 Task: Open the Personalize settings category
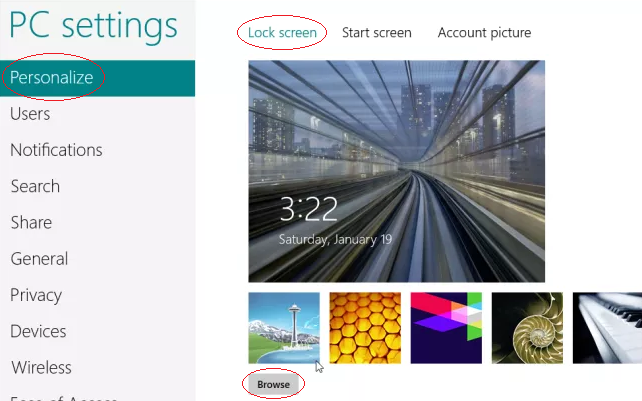coord(97,78)
